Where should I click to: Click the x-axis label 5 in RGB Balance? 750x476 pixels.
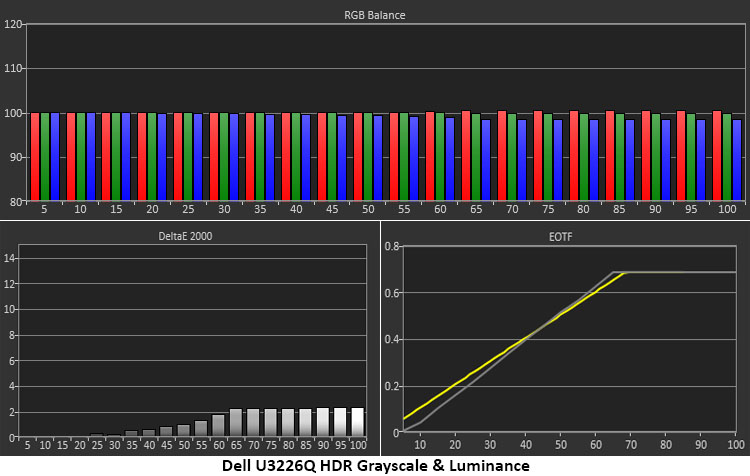click(44, 210)
